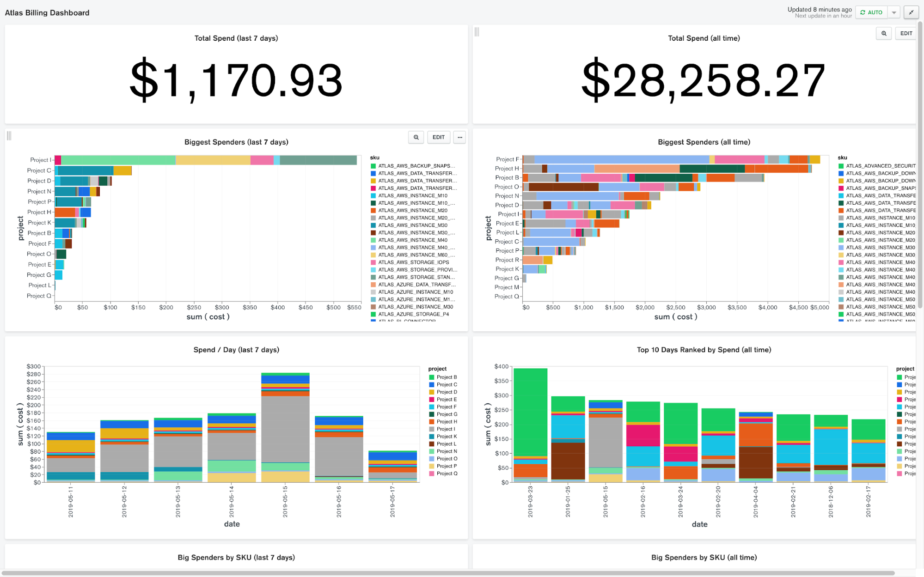Click ATLAS_AWS_INSTANCE_M40 green legend swatch

373,240
